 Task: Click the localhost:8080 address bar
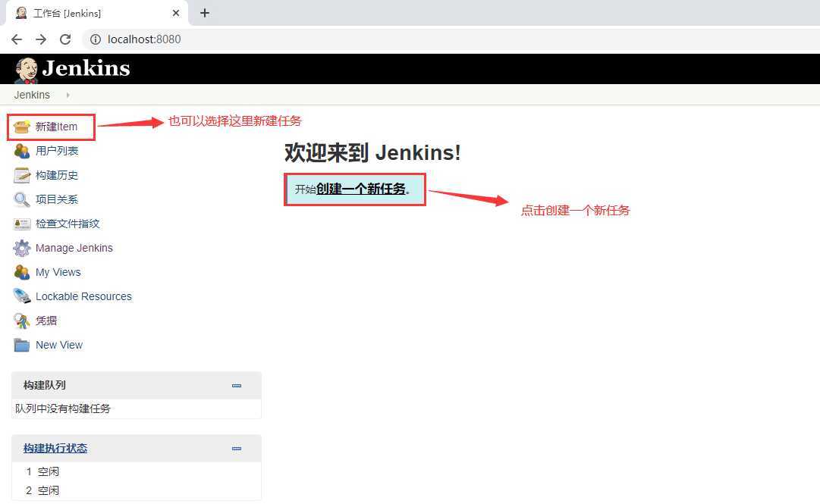tap(450, 39)
